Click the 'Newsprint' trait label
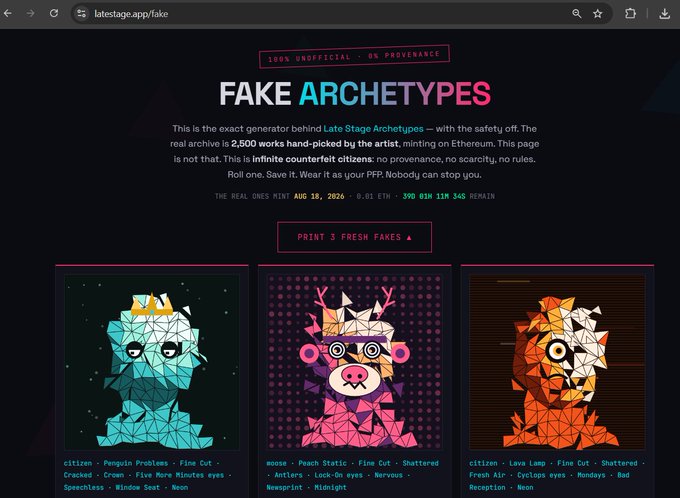680x498 pixels. tap(284, 487)
